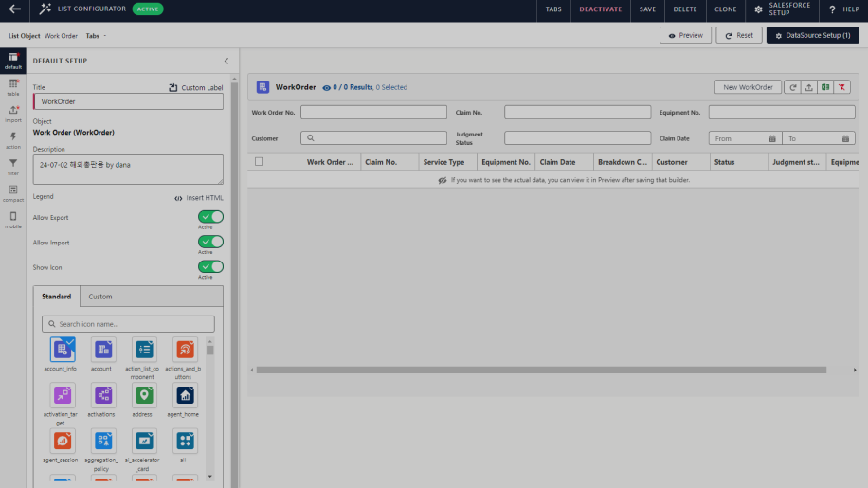Open the Claim Date From date picker

(x=744, y=138)
